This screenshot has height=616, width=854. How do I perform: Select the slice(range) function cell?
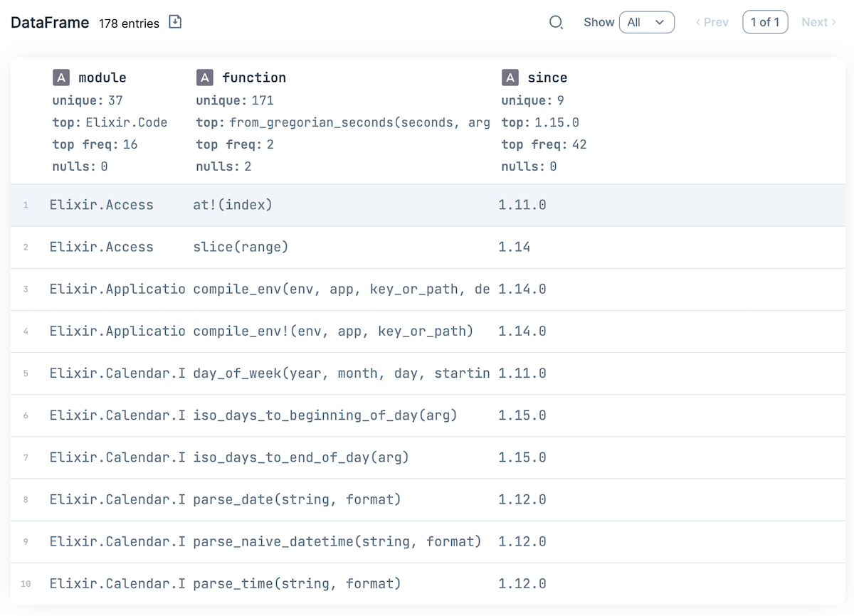(x=241, y=247)
